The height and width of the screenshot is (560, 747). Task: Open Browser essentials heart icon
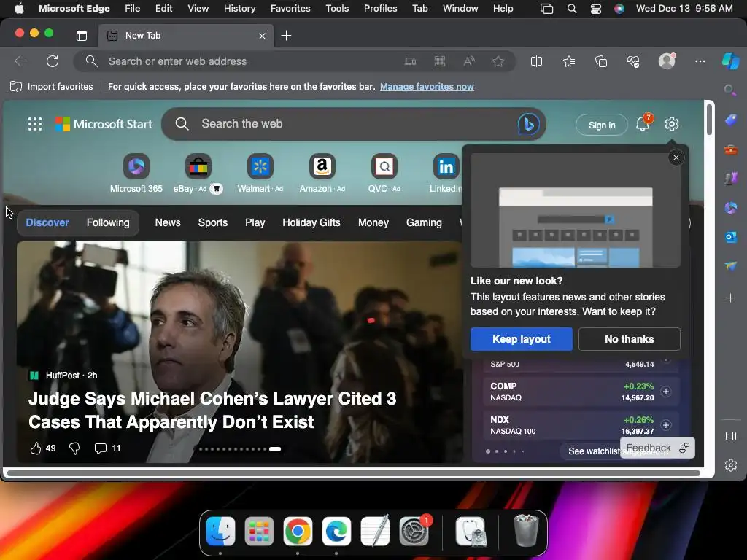(x=633, y=61)
